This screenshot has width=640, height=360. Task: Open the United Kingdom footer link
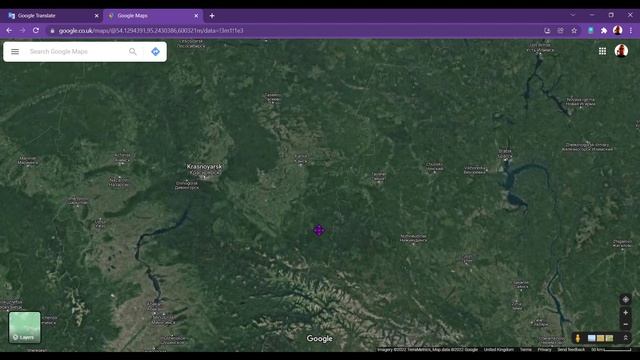coord(498,349)
